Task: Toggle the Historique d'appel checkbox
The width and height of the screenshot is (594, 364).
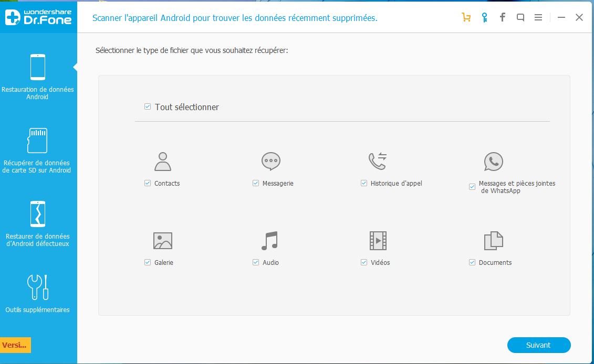Action: [x=364, y=183]
